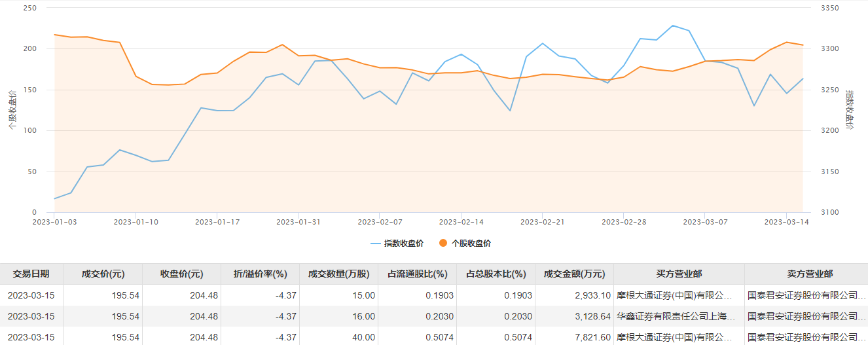Click the vertical 个股收盘价 left axis title
The image size is (868, 345).
12,110
